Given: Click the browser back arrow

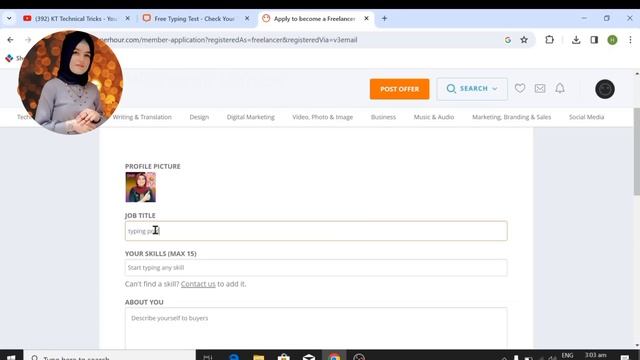Looking at the screenshot, I should click(10, 40).
